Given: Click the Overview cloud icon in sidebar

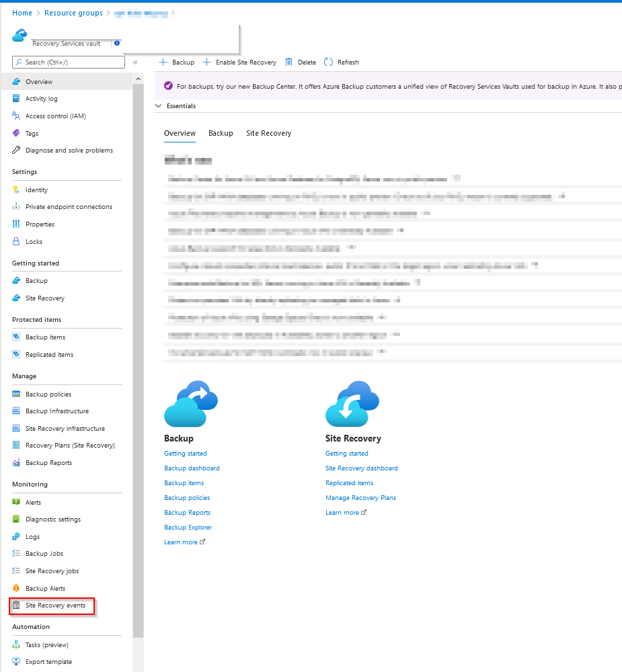Looking at the screenshot, I should (x=16, y=81).
